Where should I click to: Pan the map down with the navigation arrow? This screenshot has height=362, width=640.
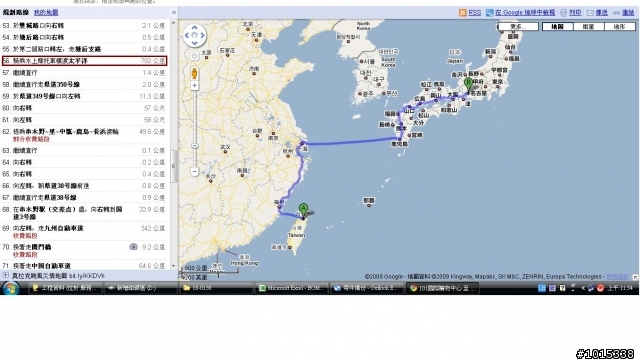click(194, 43)
